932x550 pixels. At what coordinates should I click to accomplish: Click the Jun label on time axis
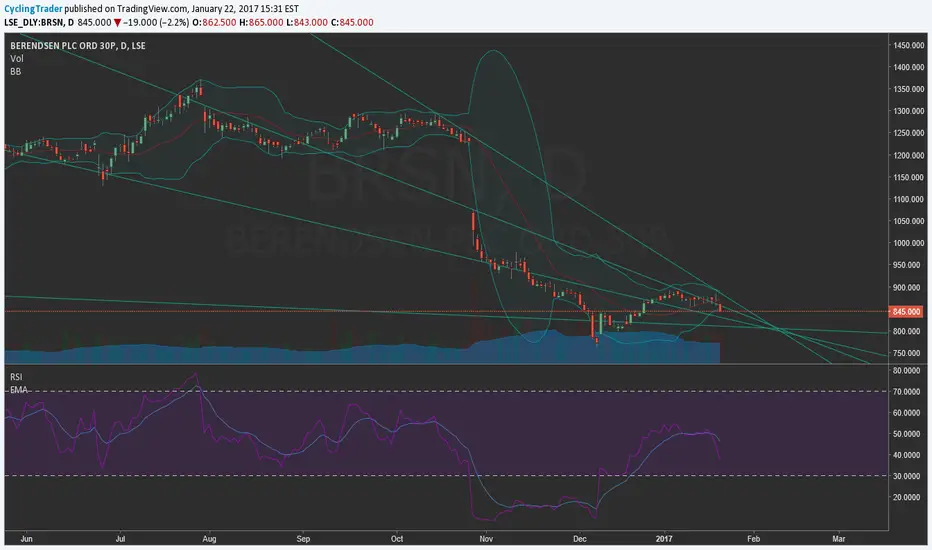[26, 539]
